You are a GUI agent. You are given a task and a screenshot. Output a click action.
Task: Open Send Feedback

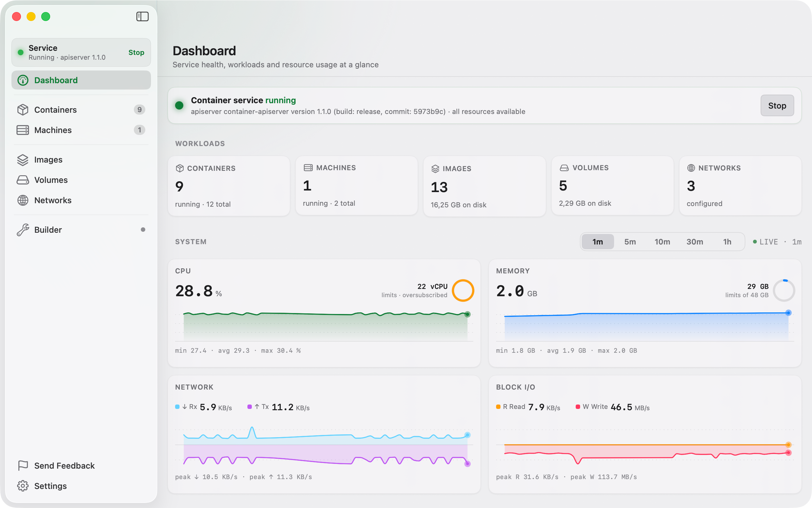[x=81, y=466]
